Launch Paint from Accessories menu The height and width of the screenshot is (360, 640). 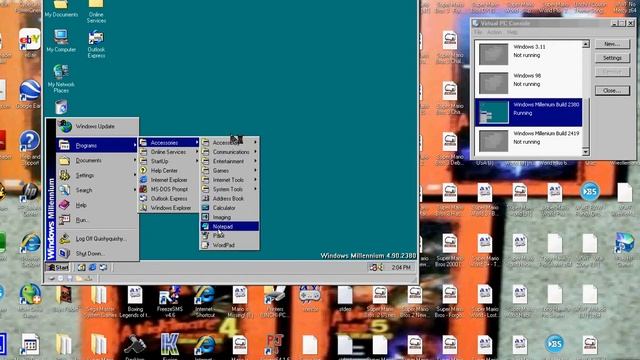[x=229, y=236]
